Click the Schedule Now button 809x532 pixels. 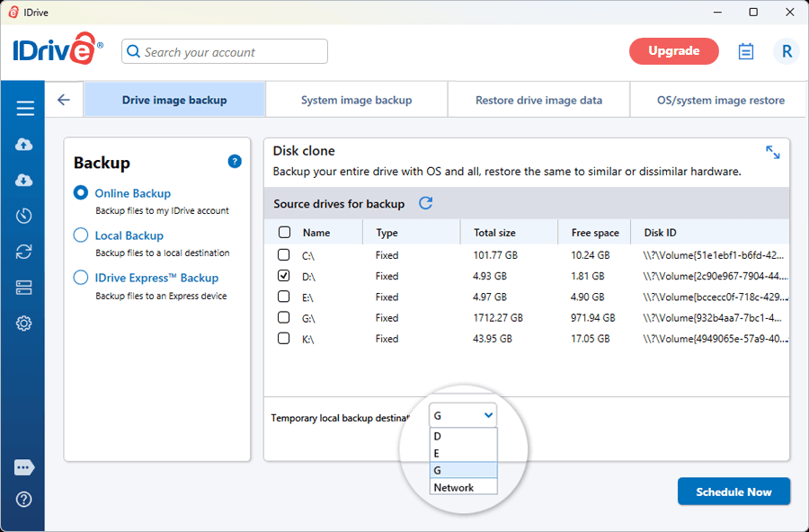click(x=733, y=492)
